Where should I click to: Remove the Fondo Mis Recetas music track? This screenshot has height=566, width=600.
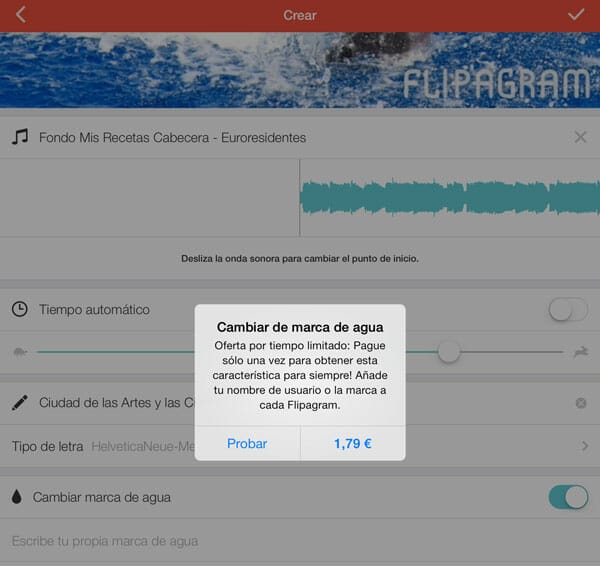580,137
